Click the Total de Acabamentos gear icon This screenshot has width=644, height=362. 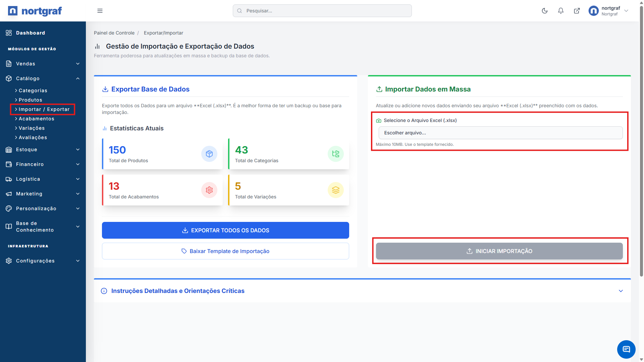coord(209,190)
